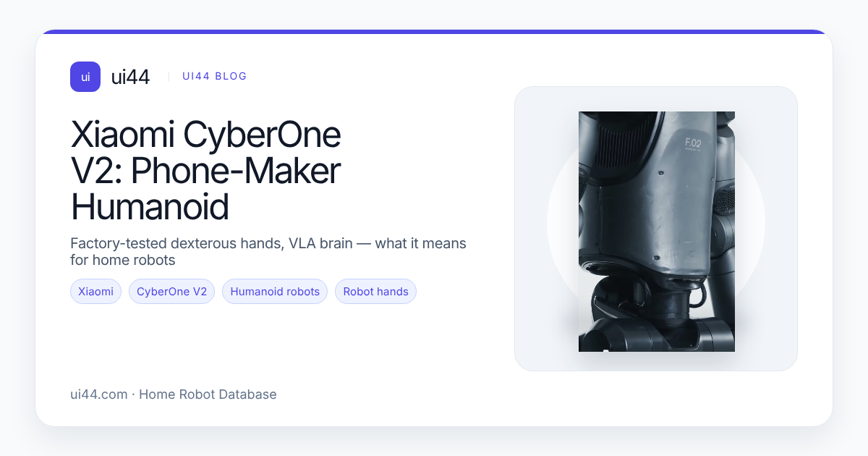Viewport: 868px width, 456px height.
Task: Open the ui44 brand name
Action: click(130, 77)
